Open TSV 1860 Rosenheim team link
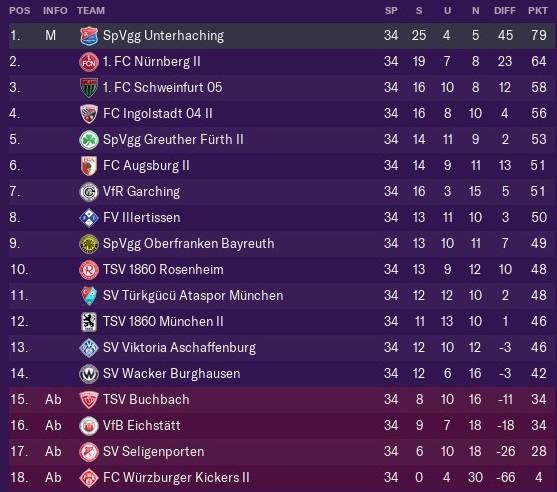 pos(163,270)
